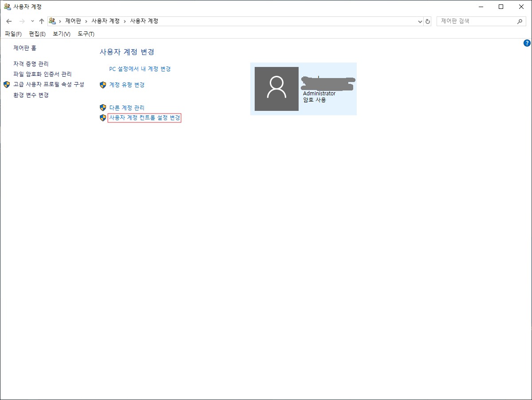Open 파일 암호화 인증서 관리
Image resolution: width=532 pixels, height=400 pixels.
pyautogui.click(x=43, y=74)
